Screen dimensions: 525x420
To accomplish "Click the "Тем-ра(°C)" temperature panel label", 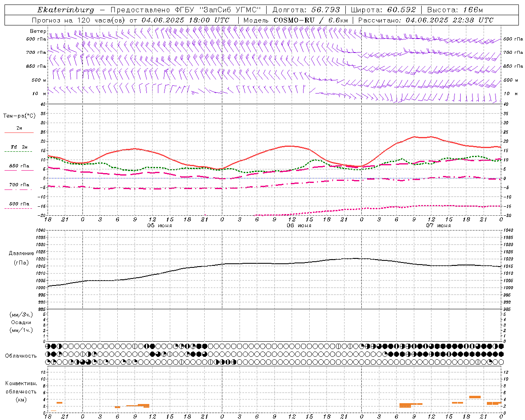I will (19, 116).
